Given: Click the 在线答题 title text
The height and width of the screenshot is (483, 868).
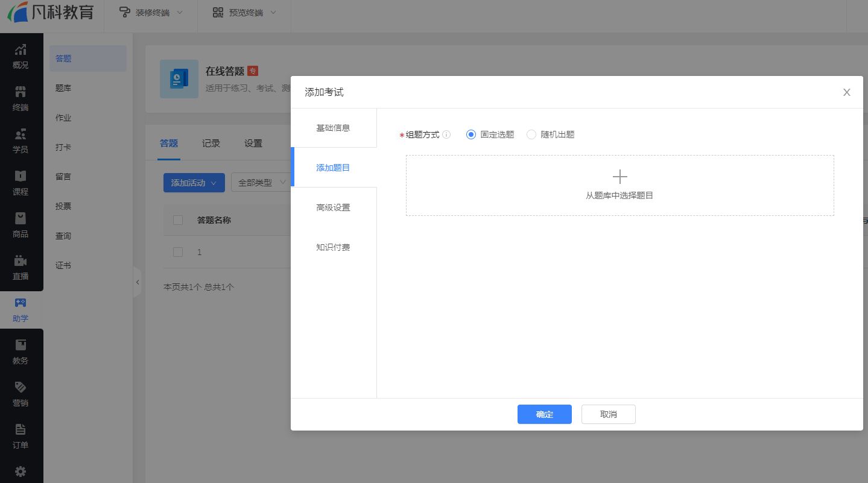Looking at the screenshot, I should pos(225,71).
